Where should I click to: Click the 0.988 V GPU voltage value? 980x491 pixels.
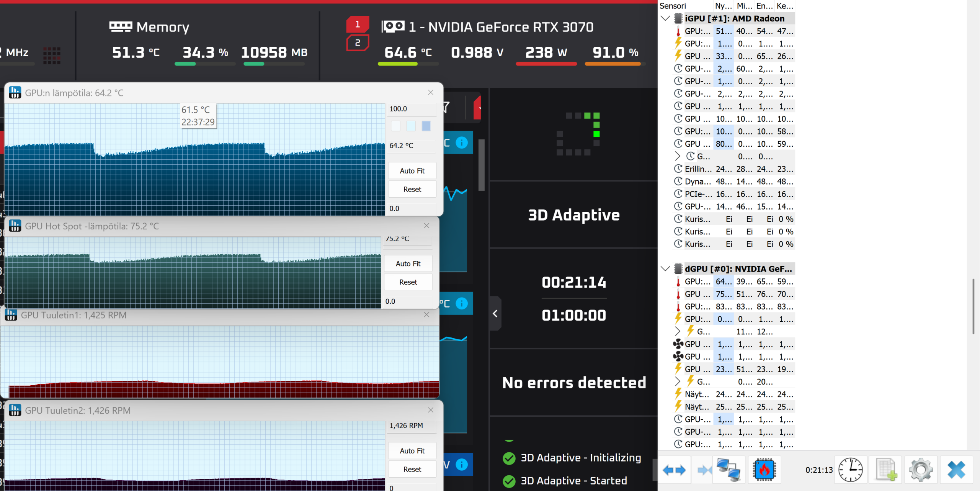tap(477, 52)
